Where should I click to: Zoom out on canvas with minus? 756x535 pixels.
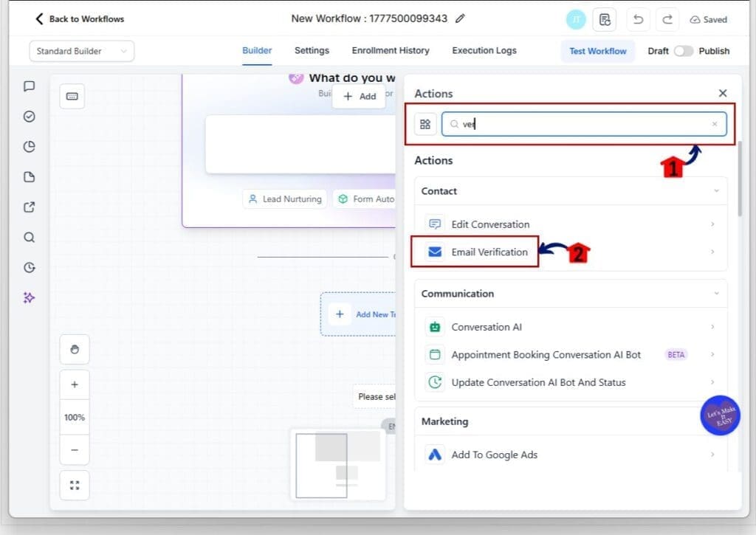pyautogui.click(x=75, y=450)
